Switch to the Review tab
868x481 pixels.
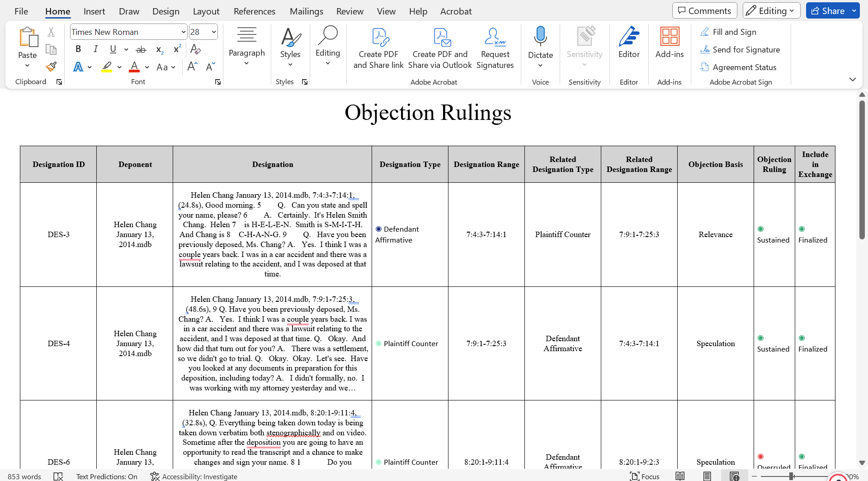point(350,11)
